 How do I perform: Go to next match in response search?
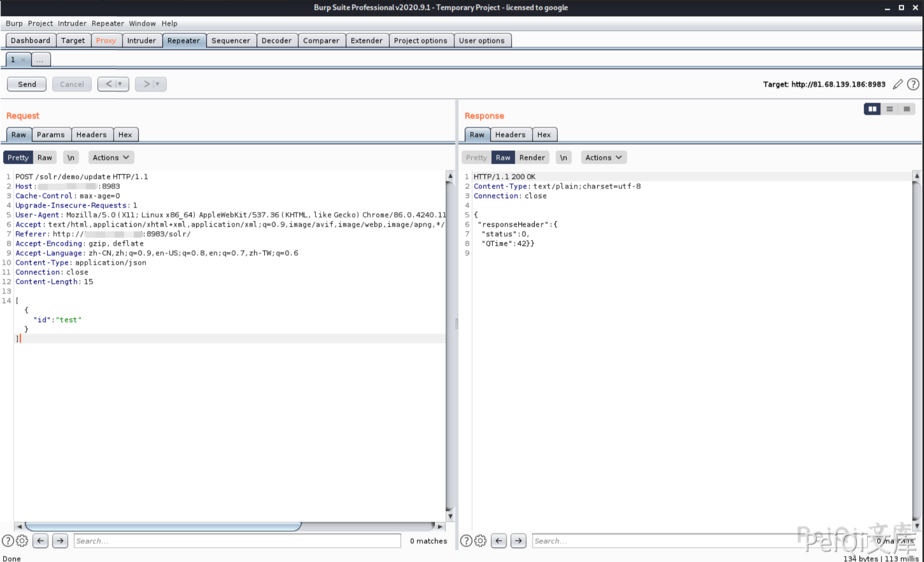point(518,541)
